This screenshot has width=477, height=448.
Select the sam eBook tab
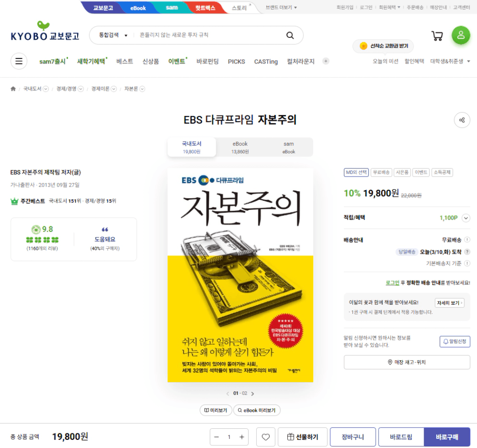pyautogui.click(x=288, y=147)
